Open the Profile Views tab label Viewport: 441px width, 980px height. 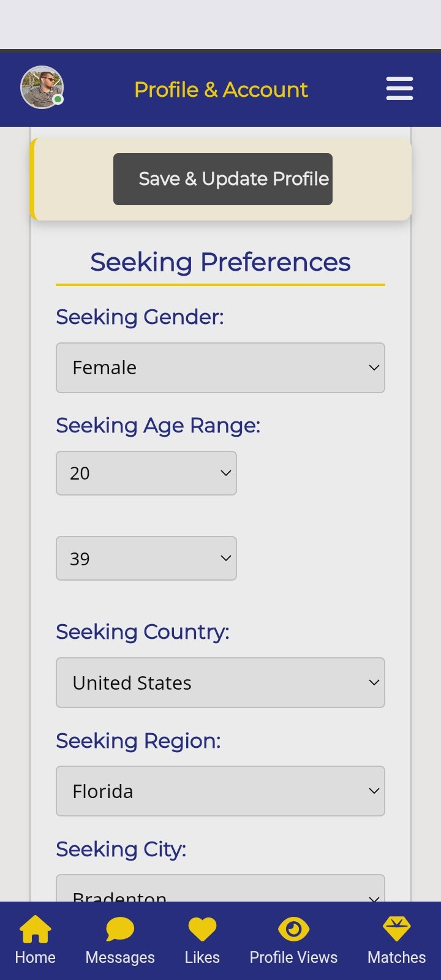coord(293,957)
